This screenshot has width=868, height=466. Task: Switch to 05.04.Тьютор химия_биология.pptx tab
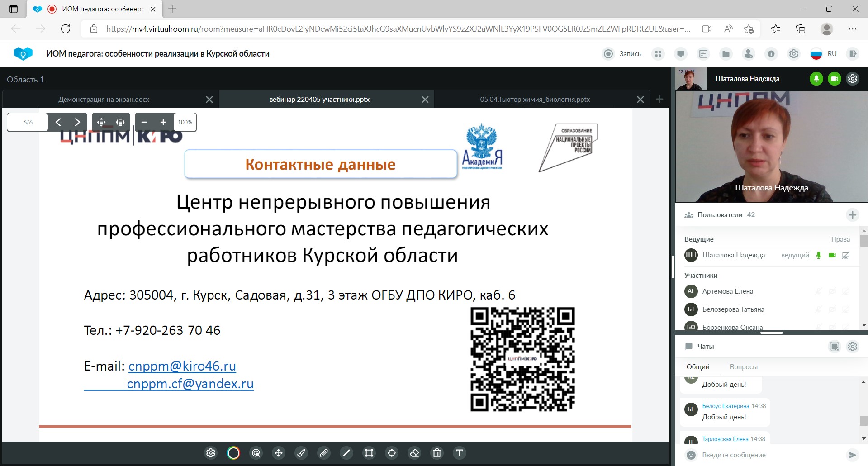pos(535,100)
